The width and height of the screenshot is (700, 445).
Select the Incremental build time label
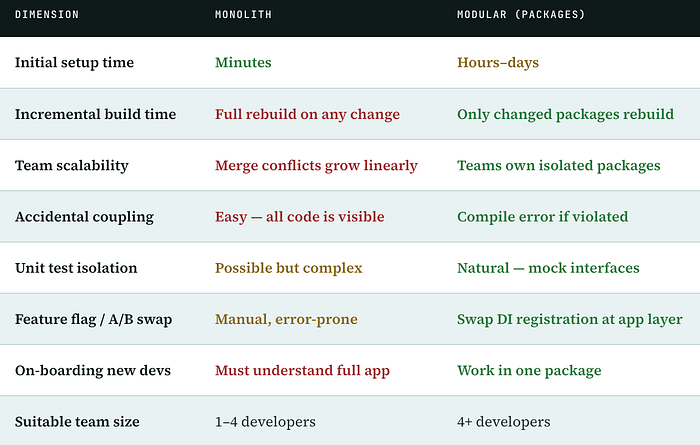[96, 114]
